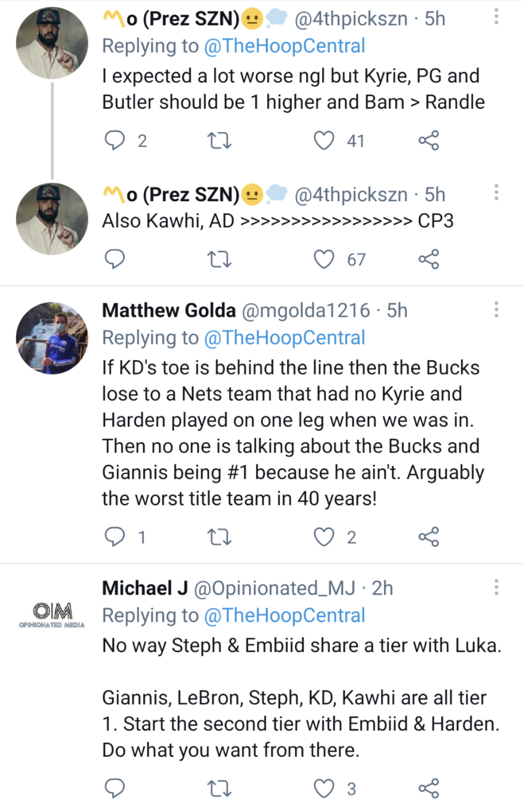Reply to Matthew Golda's tweet

tap(115, 537)
